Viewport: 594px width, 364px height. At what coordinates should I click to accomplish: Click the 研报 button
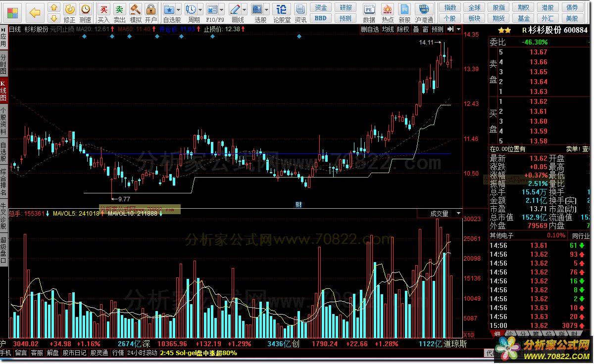tap(346, 8)
